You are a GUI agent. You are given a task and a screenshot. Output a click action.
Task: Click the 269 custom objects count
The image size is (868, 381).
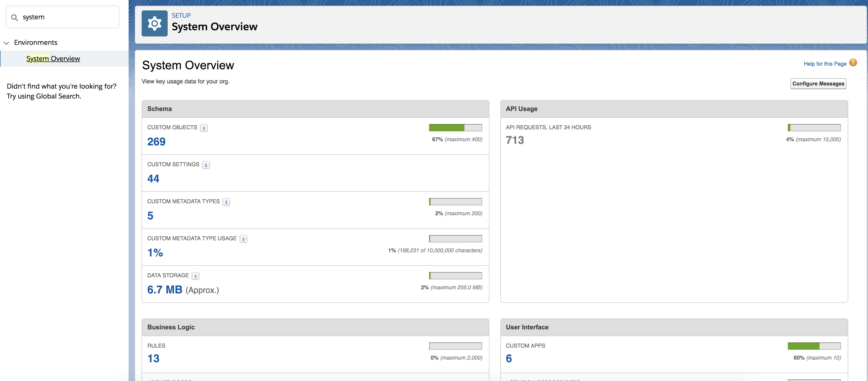click(x=156, y=142)
